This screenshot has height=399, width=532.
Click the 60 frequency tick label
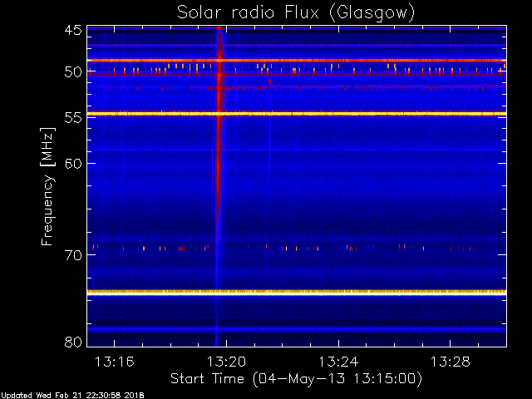pos(73,163)
